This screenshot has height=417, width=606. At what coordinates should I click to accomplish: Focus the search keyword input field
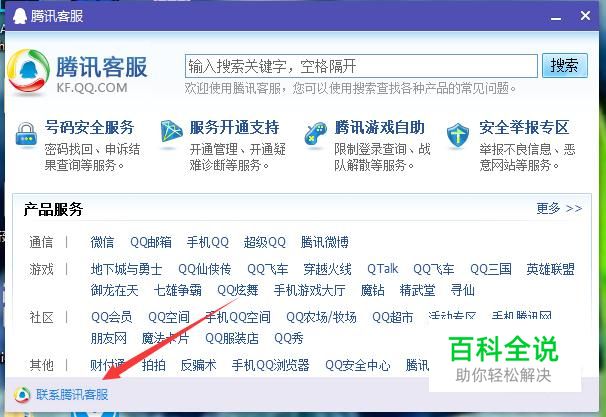coord(361,66)
